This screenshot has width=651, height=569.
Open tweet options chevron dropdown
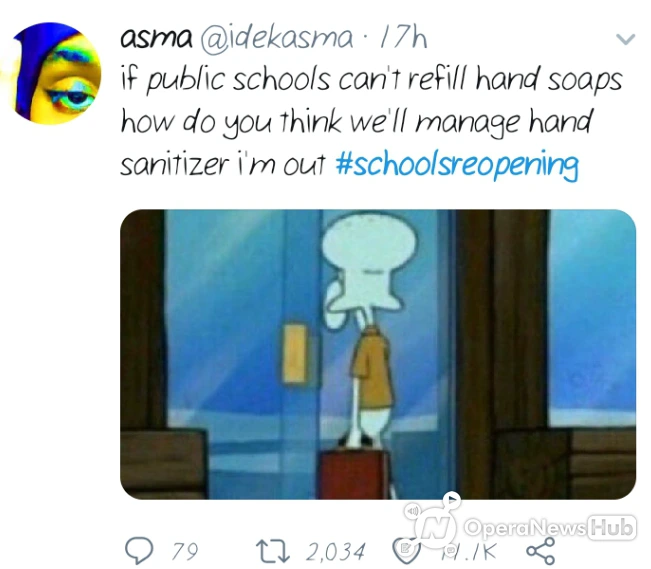pos(625,39)
